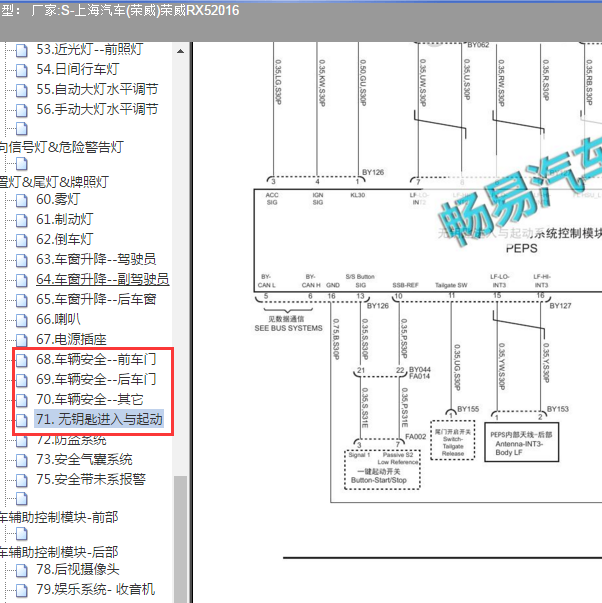Click the page icon next to 55.自动大灯水平调节

(x=22, y=90)
